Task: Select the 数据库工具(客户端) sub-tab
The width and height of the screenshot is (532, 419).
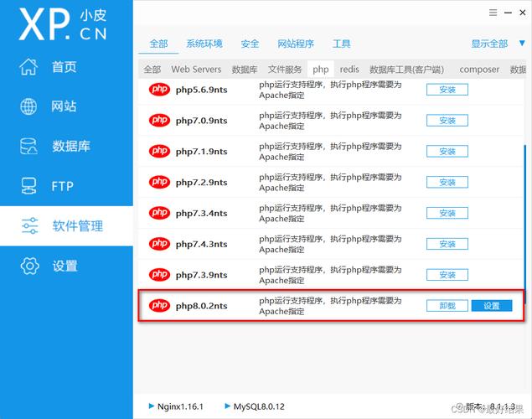Action: pyautogui.click(x=406, y=70)
